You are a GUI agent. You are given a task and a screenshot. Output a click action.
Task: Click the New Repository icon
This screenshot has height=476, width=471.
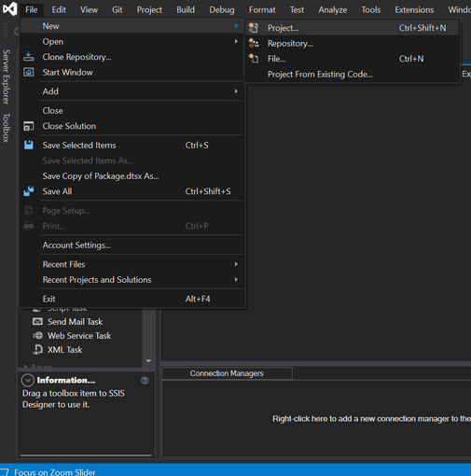(254, 43)
